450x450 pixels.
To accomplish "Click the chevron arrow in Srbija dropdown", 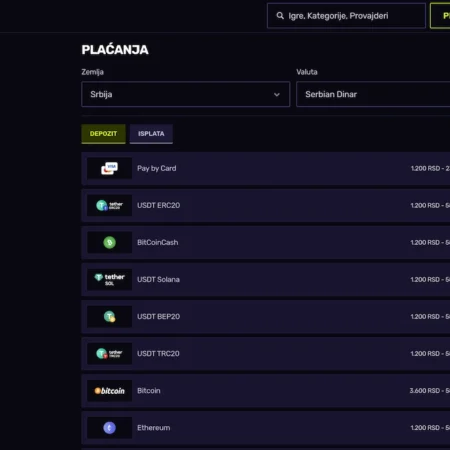I will 277,95.
